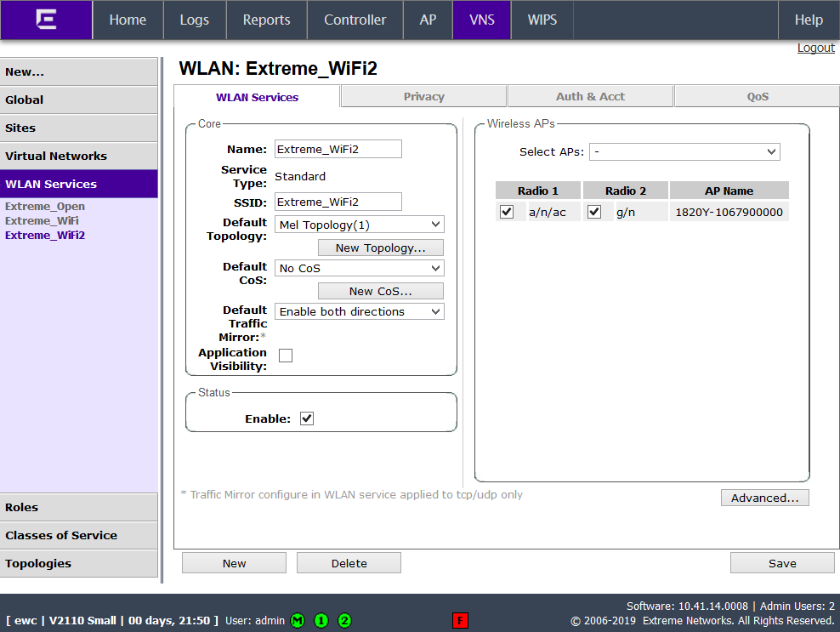Screen dimensions: 840x632
Task: Open the Default Traffic Mirror dropdown
Action: tap(360, 311)
